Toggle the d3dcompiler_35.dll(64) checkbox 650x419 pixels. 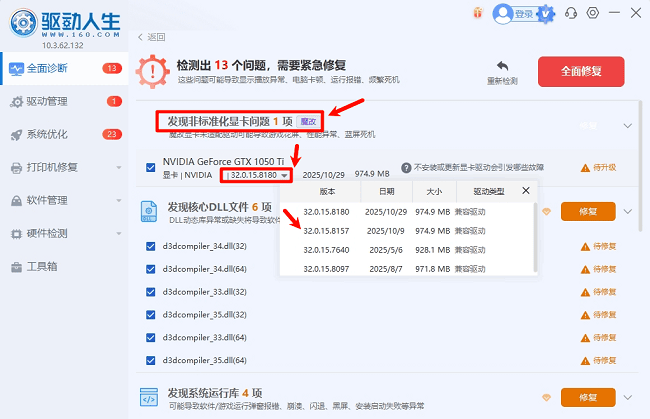tap(151, 361)
